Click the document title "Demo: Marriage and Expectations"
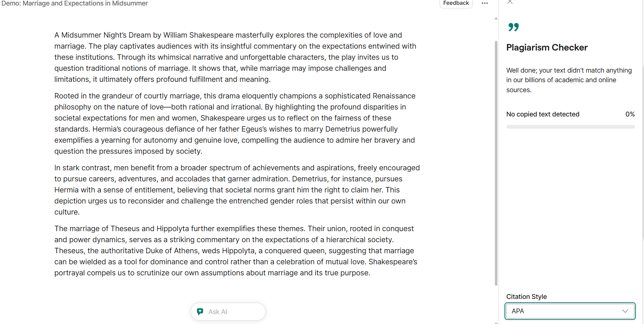The image size is (644, 324). (74, 4)
